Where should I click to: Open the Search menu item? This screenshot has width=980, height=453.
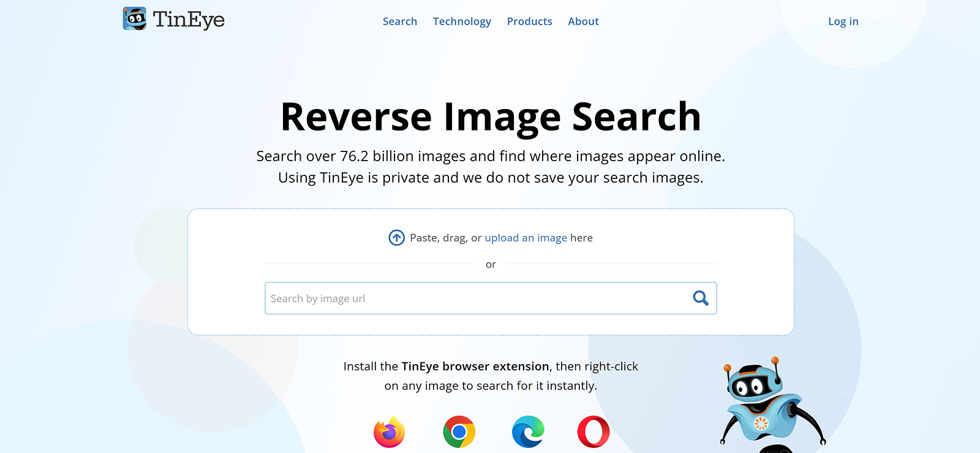400,21
